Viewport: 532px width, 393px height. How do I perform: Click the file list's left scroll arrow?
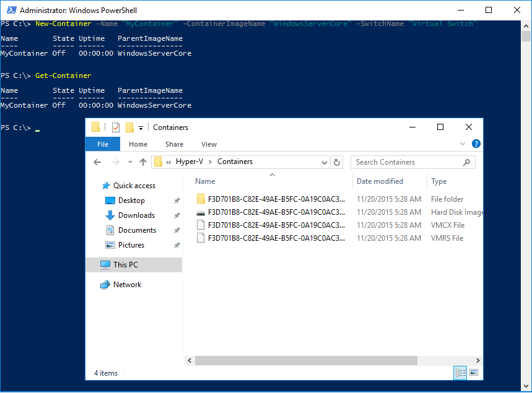pos(190,361)
